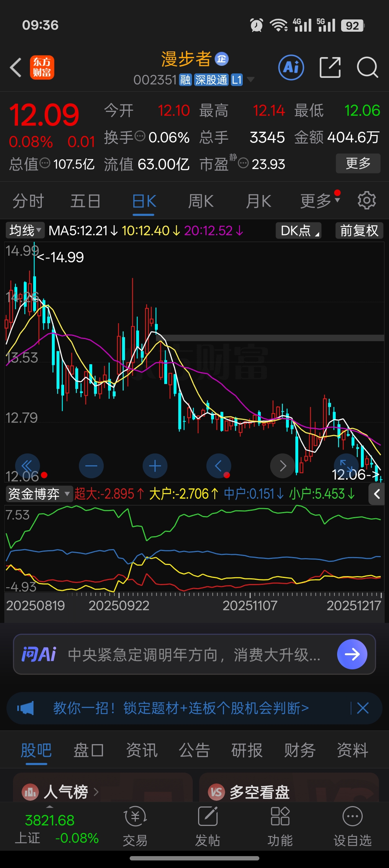Tap the 企 enterprise badge

click(x=222, y=59)
